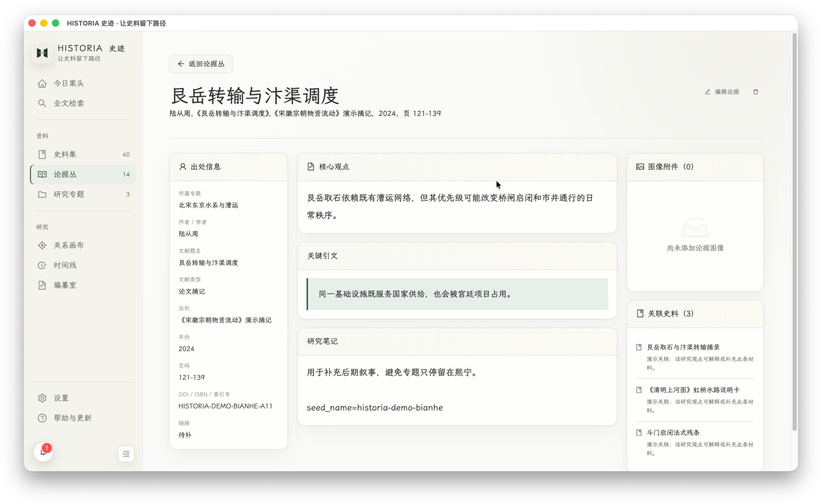The height and width of the screenshot is (504, 822).
Task: Click the 关联史料 panel book icon
Action: pyautogui.click(x=640, y=313)
